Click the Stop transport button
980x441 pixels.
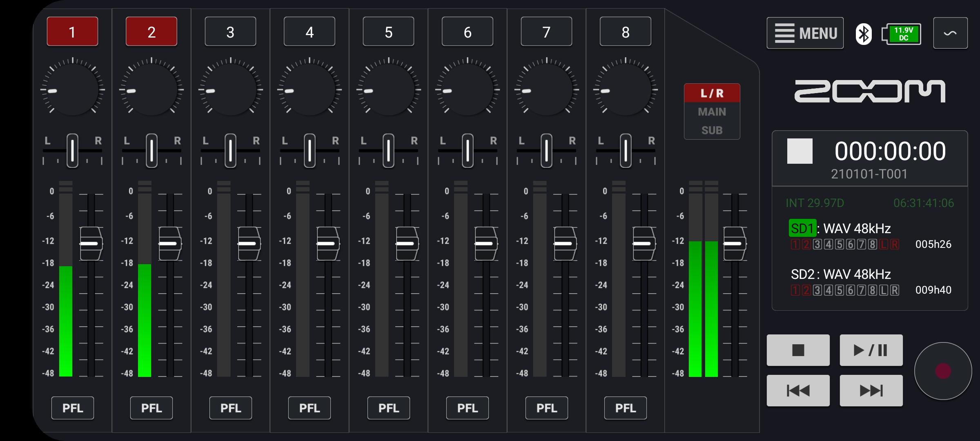pyautogui.click(x=798, y=350)
